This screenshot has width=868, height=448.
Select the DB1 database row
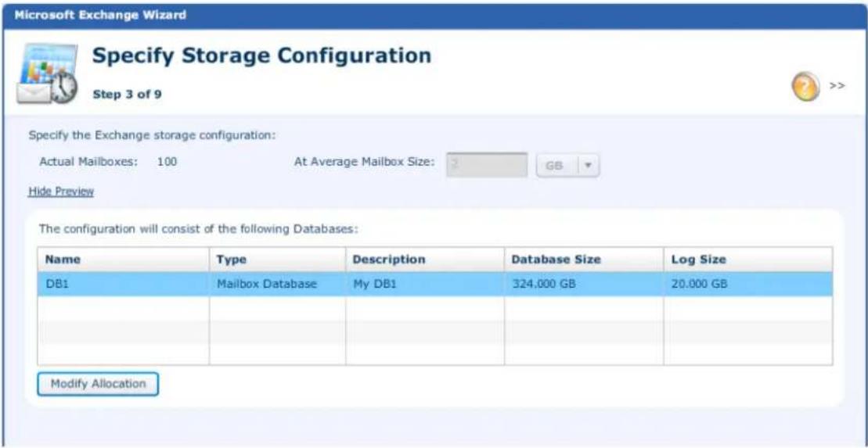click(434, 285)
